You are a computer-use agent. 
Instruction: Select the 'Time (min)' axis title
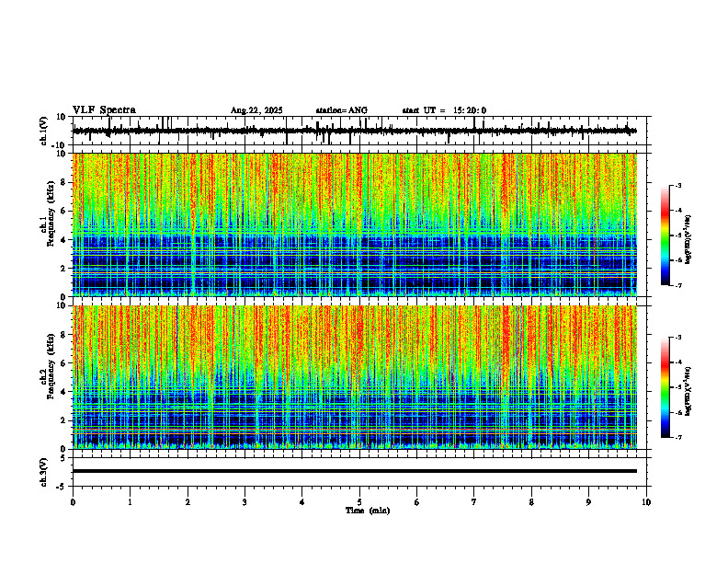pyautogui.click(x=368, y=511)
